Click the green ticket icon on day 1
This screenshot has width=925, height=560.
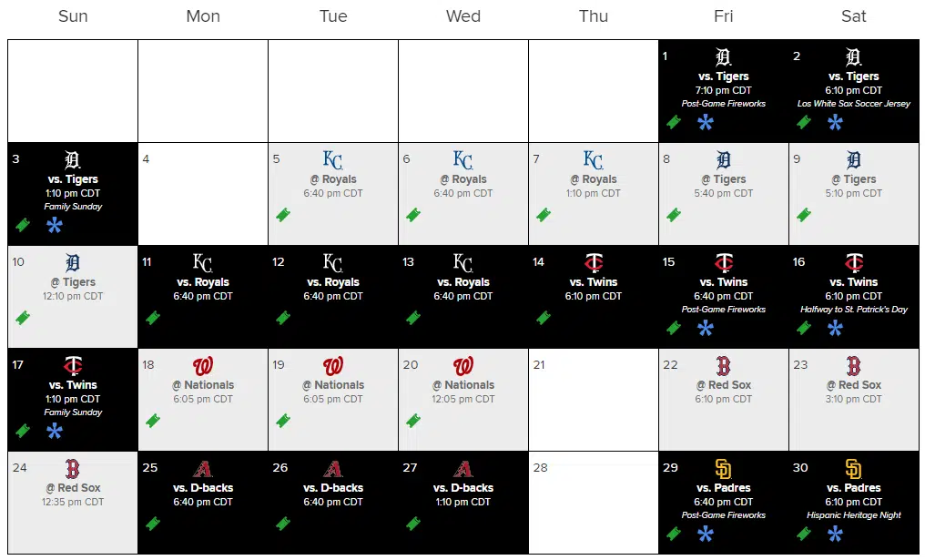pos(674,122)
